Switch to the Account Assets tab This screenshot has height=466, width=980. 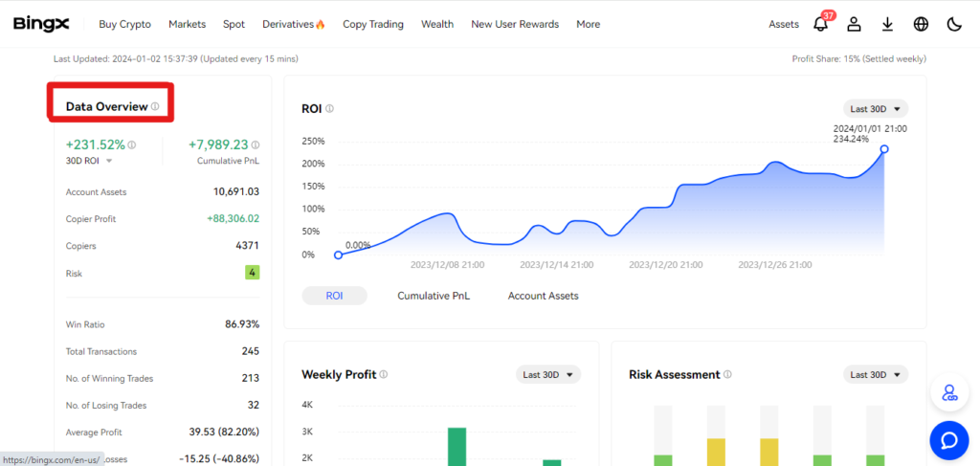[x=543, y=296]
